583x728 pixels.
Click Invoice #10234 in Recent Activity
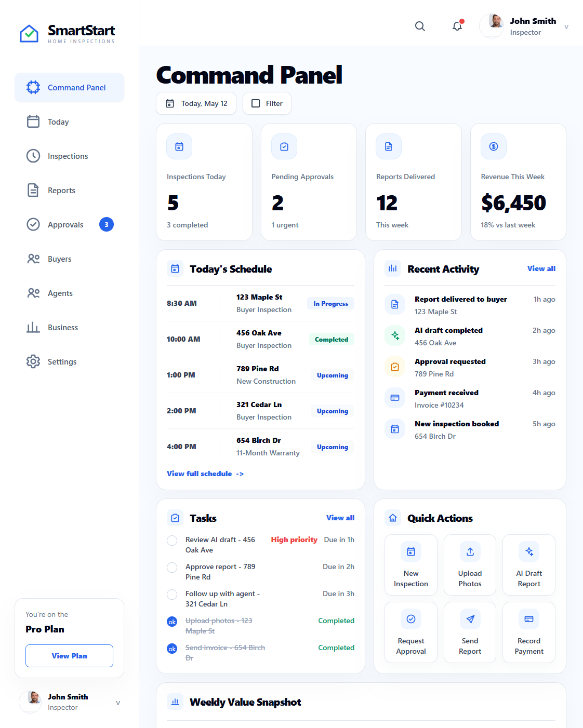coord(439,405)
